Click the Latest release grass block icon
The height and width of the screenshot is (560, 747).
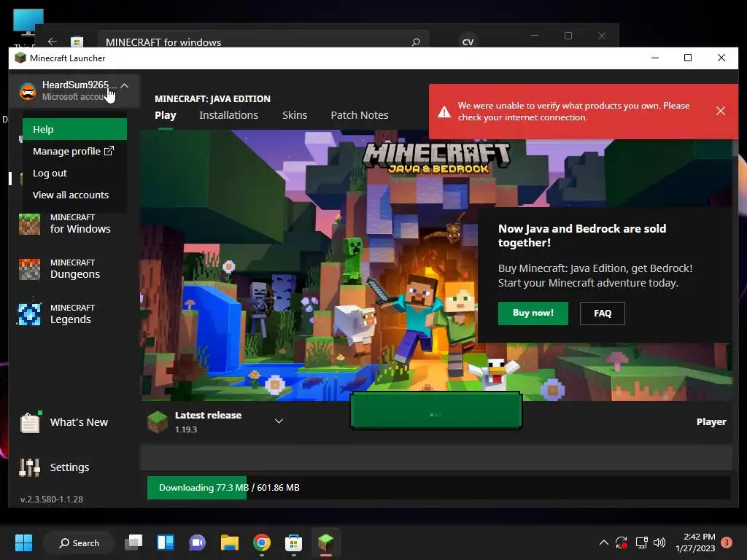158,422
